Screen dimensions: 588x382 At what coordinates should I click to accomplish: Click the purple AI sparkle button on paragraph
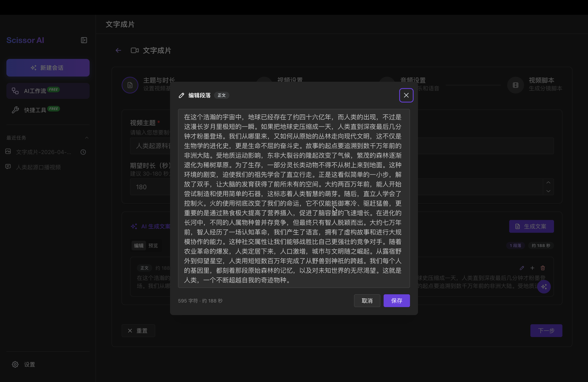click(544, 287)
